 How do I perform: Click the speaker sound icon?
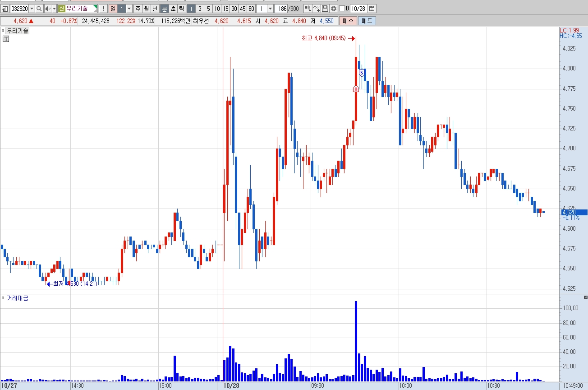48,9
